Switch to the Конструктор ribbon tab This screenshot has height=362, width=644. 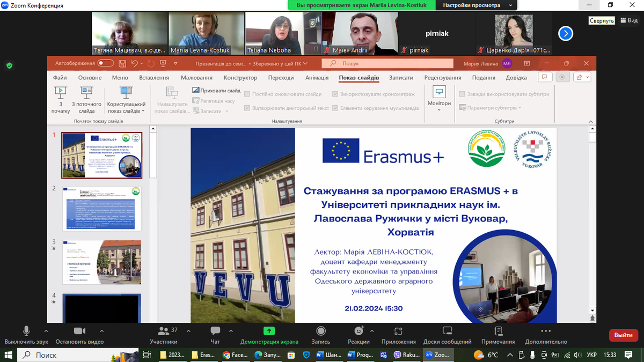coord(240,78)
